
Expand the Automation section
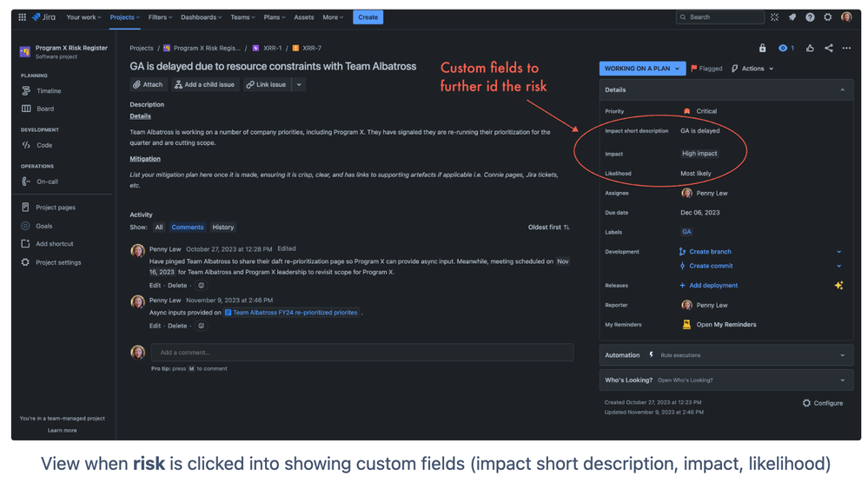[726, 355]
